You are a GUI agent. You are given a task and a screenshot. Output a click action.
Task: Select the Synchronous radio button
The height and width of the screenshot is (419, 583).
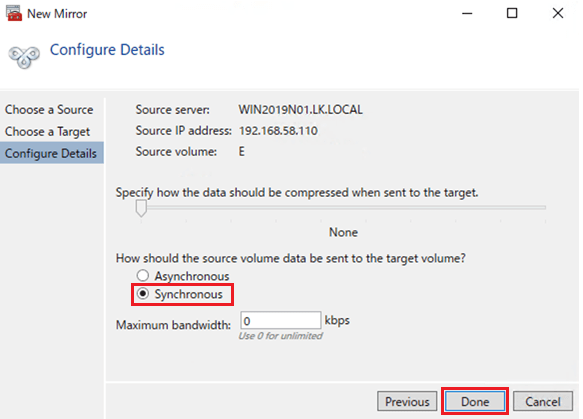click(143, 294)
